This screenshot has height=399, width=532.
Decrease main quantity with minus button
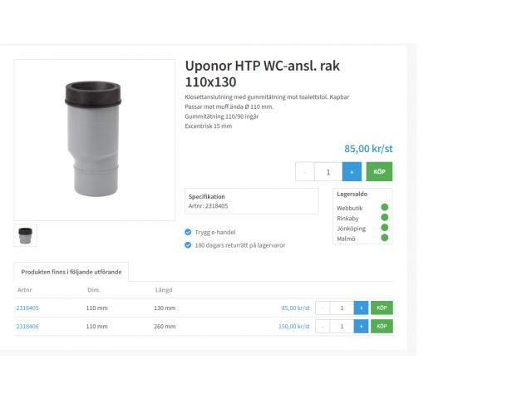tap(305, 171)
